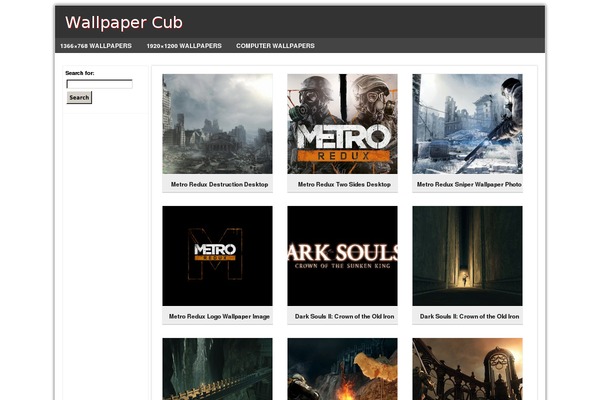Open the Wallpaper Cub site title
The height and width of the screenshot is (400, 600).
click(124, 23)
